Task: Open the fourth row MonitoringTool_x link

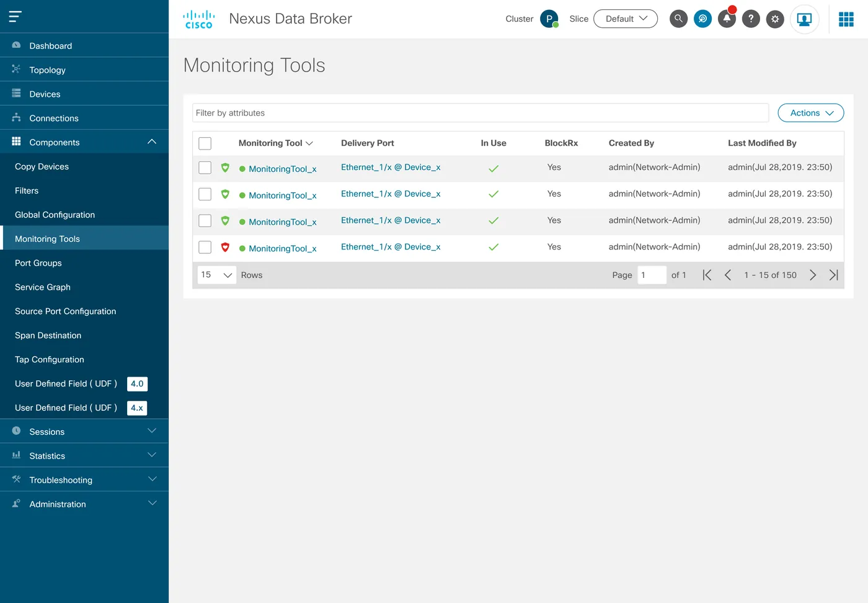Action: click(x=283, y=248)
